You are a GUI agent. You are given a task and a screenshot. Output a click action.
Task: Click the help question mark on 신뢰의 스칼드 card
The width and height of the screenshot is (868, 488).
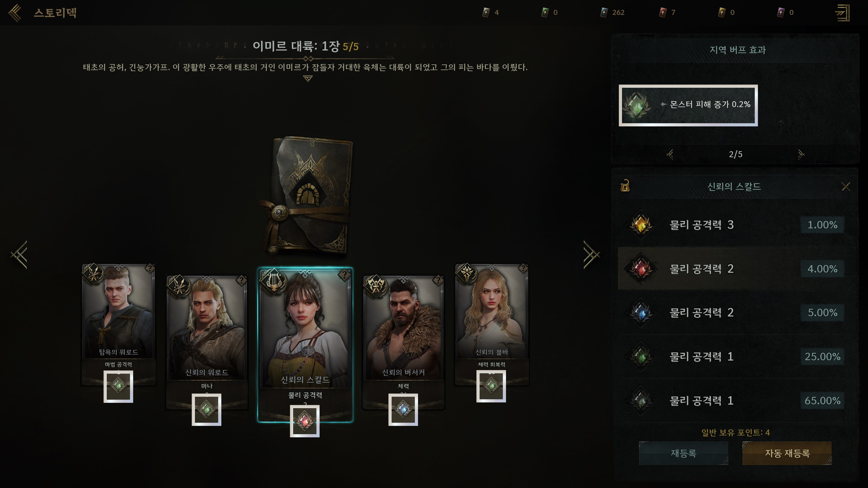(x=344, y=275)
